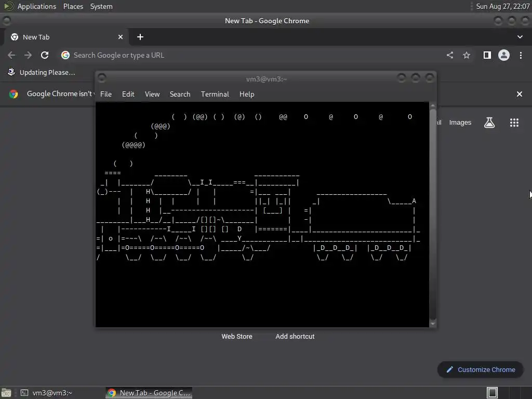
Task: Open the terminal Help menu
Action: (x=247, y=94)
